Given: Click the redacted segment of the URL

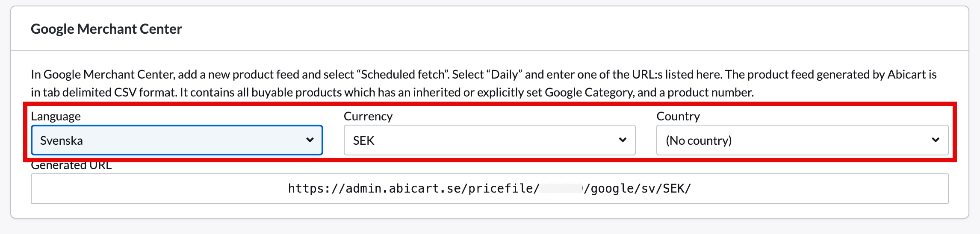Looking at the screenshot, I should [x=561, y=189].
